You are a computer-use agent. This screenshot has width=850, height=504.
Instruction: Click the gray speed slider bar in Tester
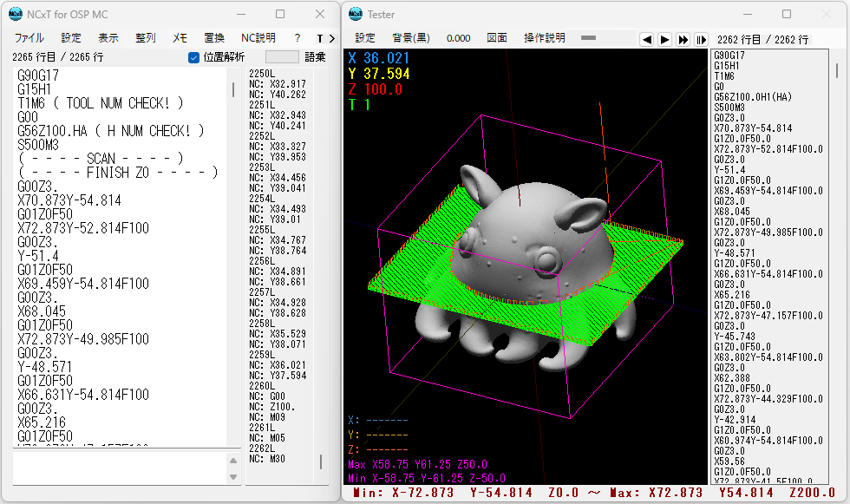pyautogui.click(x=588, y=38)
